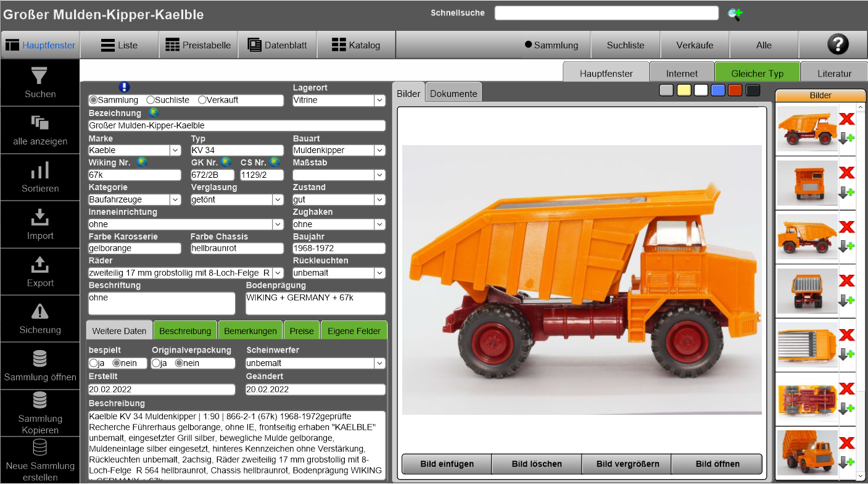868x484 pixels.
Task: Open the Zustand dropdown
Action: click(379, 200)
